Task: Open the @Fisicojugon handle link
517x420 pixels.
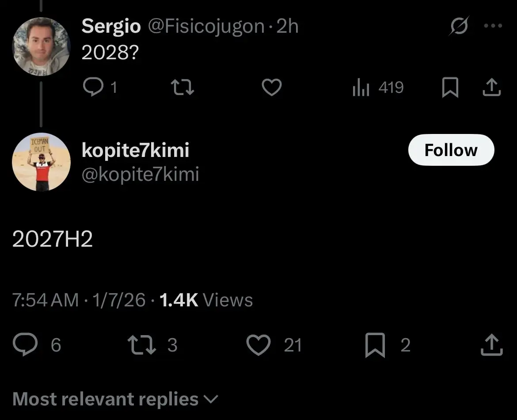Action: coord(205,27)
